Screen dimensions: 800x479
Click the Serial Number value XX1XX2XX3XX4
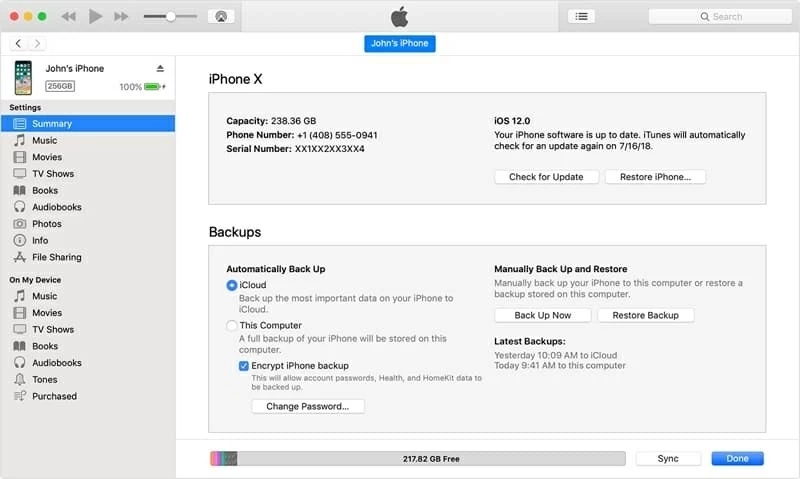tap(330, 149)
